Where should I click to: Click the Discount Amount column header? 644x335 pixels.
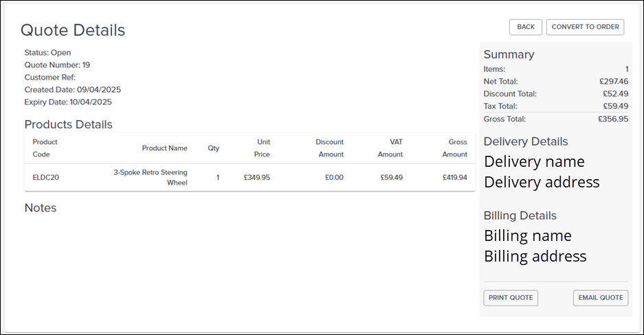pos(330,148)
